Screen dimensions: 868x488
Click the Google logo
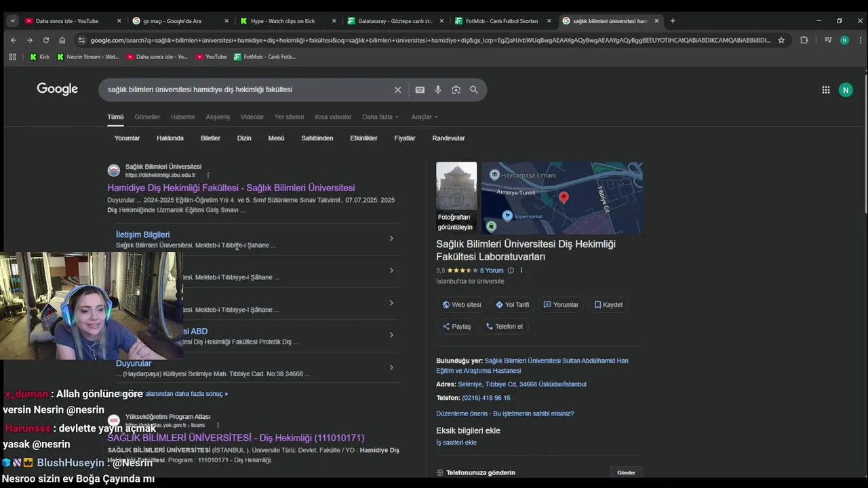pyautogui.click(x=57, y=89)
